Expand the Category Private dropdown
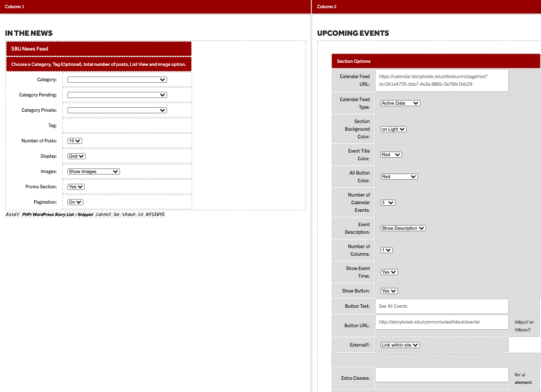541x392 pixels. (x=117, y=110)
